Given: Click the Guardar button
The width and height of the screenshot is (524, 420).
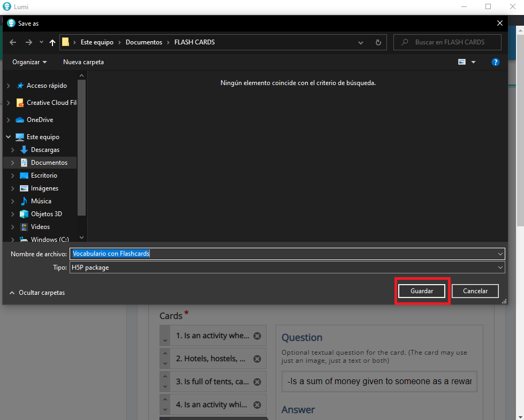Looking at the screenshot, I should click(x=421, y=291).
